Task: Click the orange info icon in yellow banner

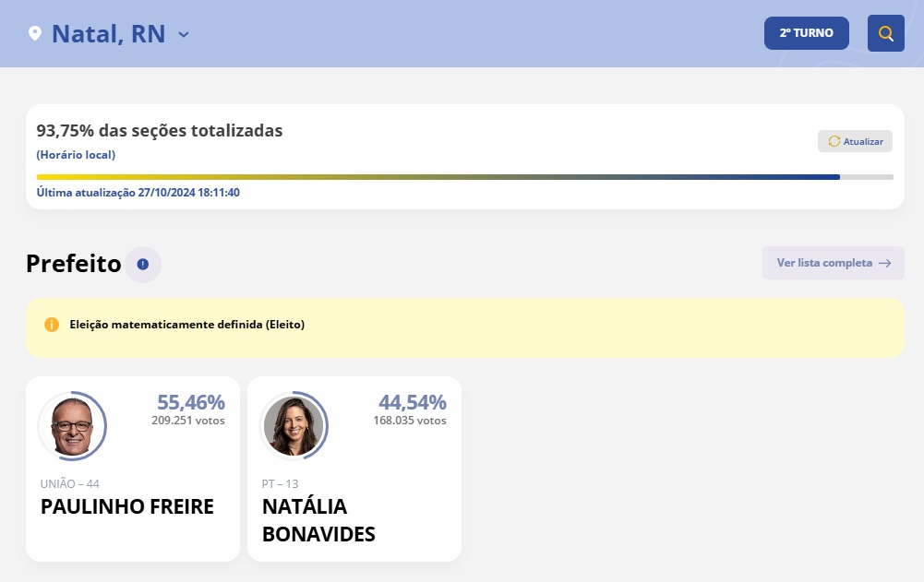Action: [52, 325]
